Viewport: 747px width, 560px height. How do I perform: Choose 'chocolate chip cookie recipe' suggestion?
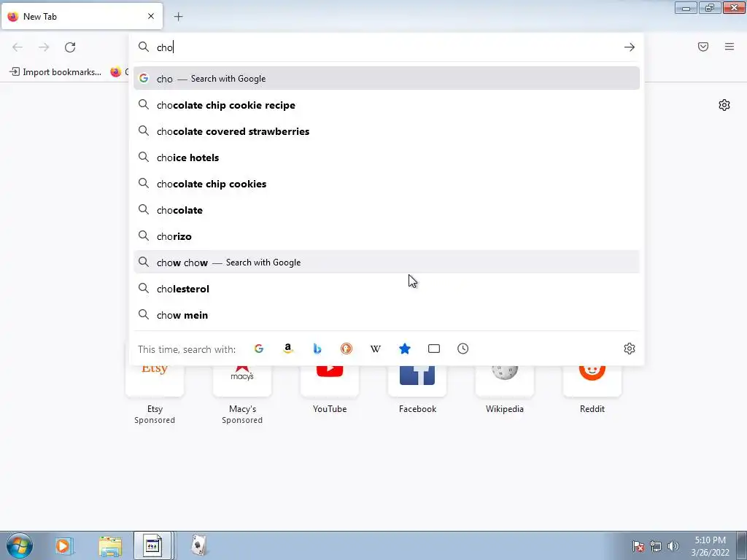(387, 105)
